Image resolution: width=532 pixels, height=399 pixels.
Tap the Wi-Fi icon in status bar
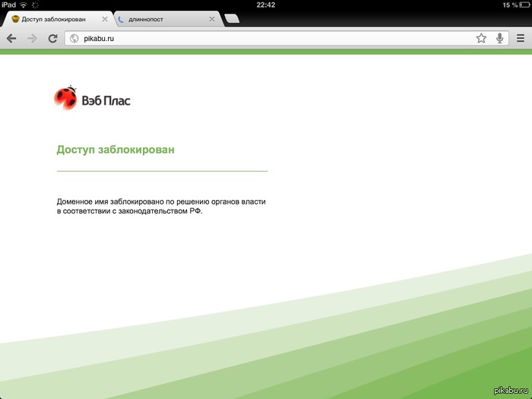pyautogui.click(x=23, y=5)
